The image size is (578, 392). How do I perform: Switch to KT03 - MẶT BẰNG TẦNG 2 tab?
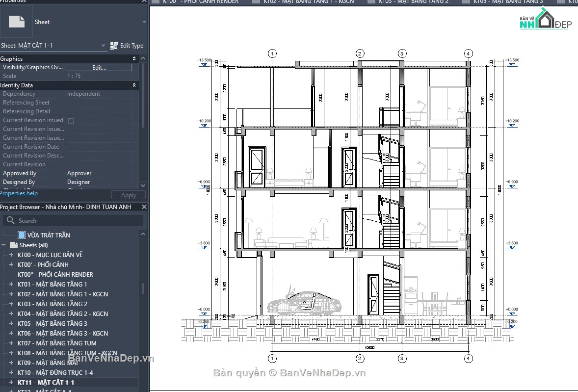point(409,2)
